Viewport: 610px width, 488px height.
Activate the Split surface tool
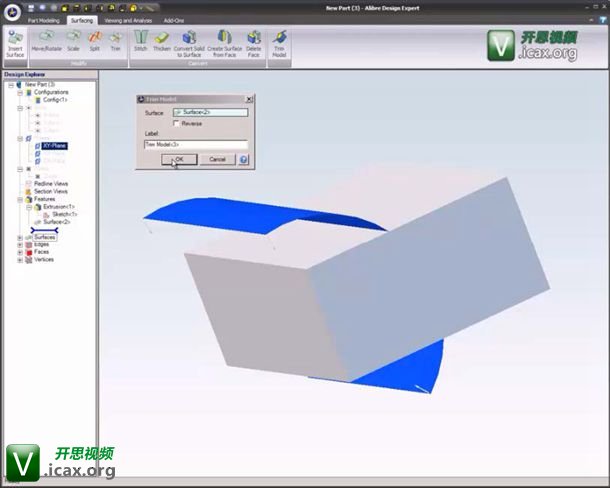coord(94,42)
